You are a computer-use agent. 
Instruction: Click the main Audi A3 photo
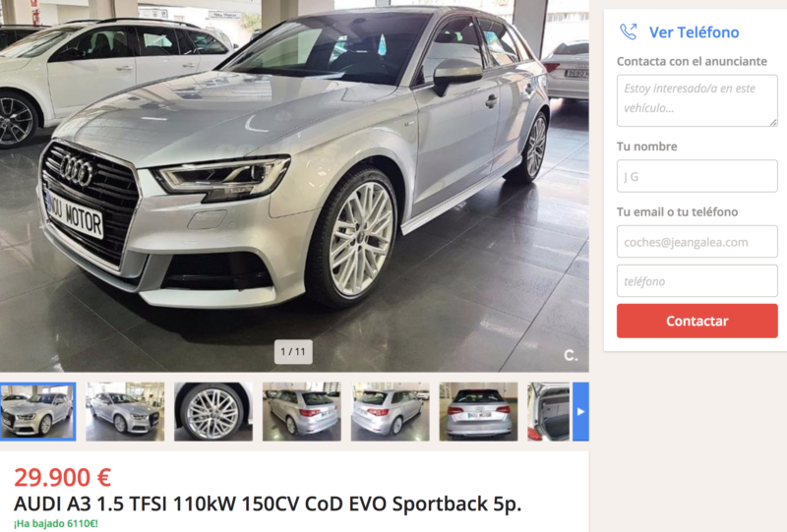294,186
